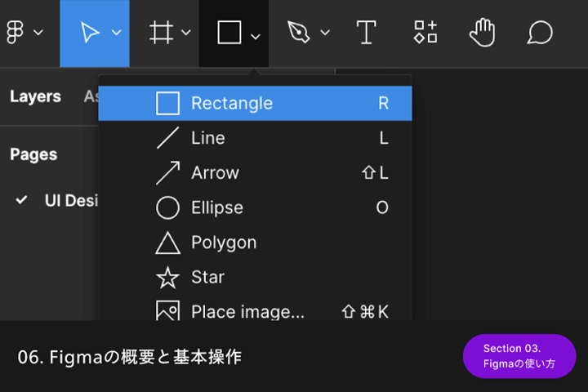Choose Place image from the shape menu
Viewport: 588px width, 392px height.
pyautogui.click(x=255, y=308)
